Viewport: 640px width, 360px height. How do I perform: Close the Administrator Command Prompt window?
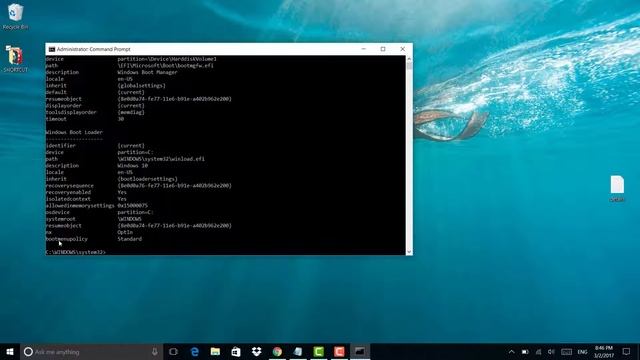point(402,49)
